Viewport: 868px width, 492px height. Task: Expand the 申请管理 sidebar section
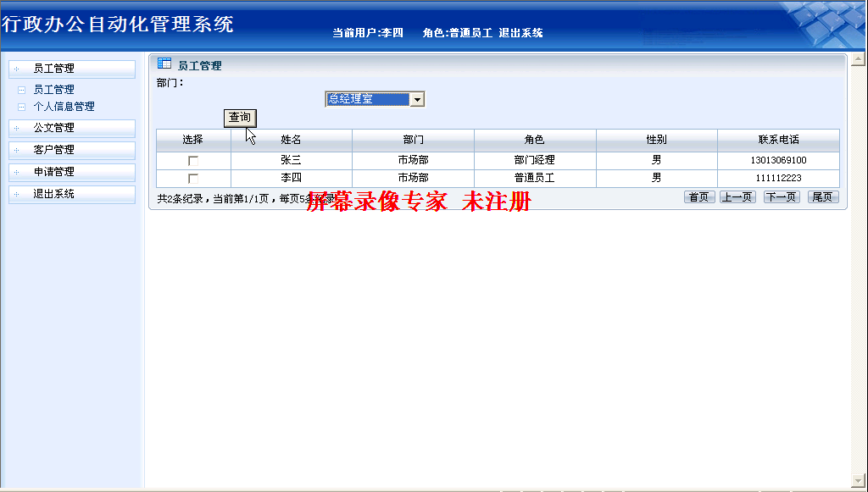(x=72, y=172)
